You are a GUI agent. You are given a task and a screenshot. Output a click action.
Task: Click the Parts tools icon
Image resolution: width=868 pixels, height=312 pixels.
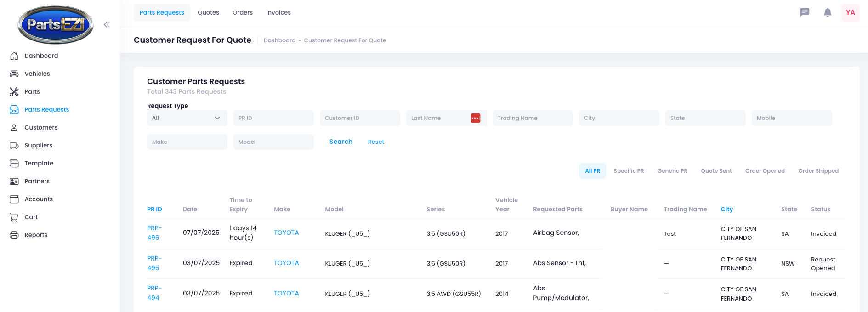coord(14,91)
